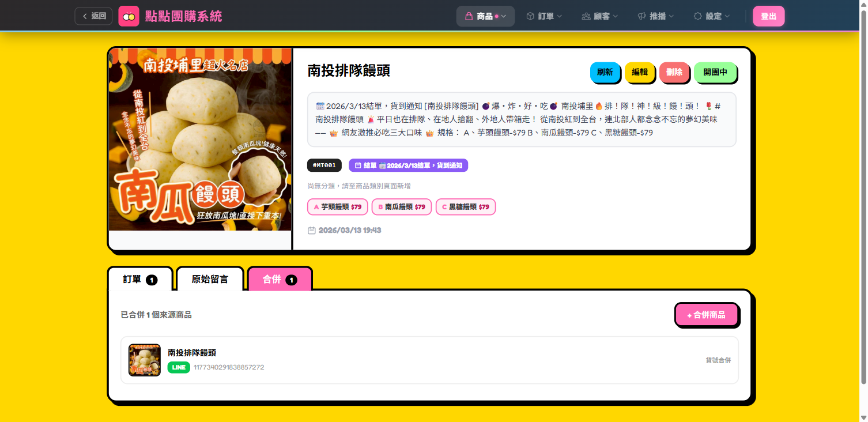Click the pink 點點團購系統 logo icon
868x422 pixels.
click(129, 16)
